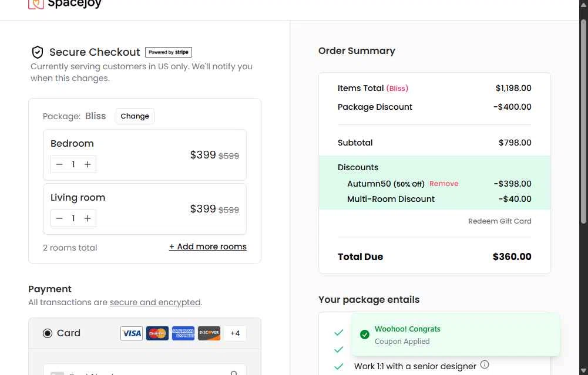Click the Autumn50 discount amount -$398.00
Image resolution: width=588 pixels, height=375 pixels.
512,184
